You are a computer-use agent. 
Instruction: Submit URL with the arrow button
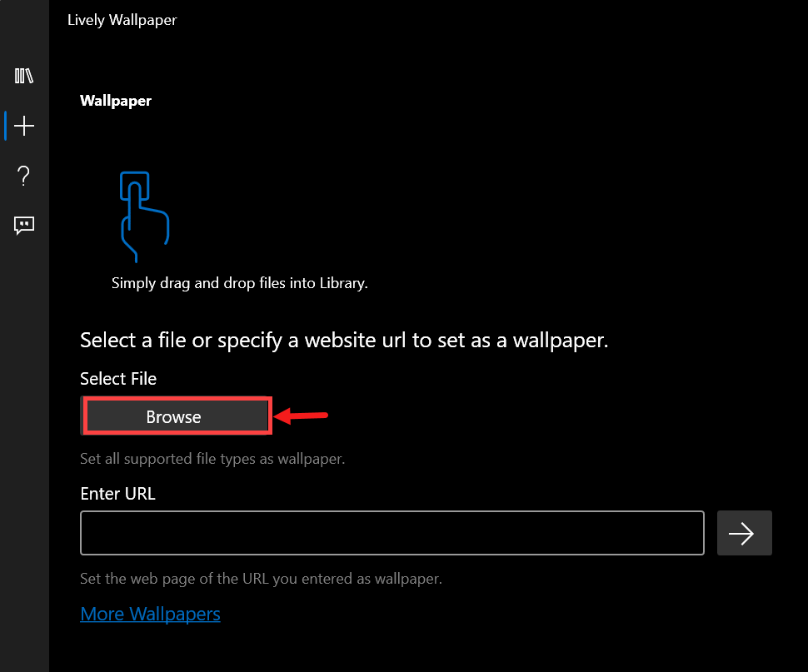pyautogui.click(x=744, y=533)
